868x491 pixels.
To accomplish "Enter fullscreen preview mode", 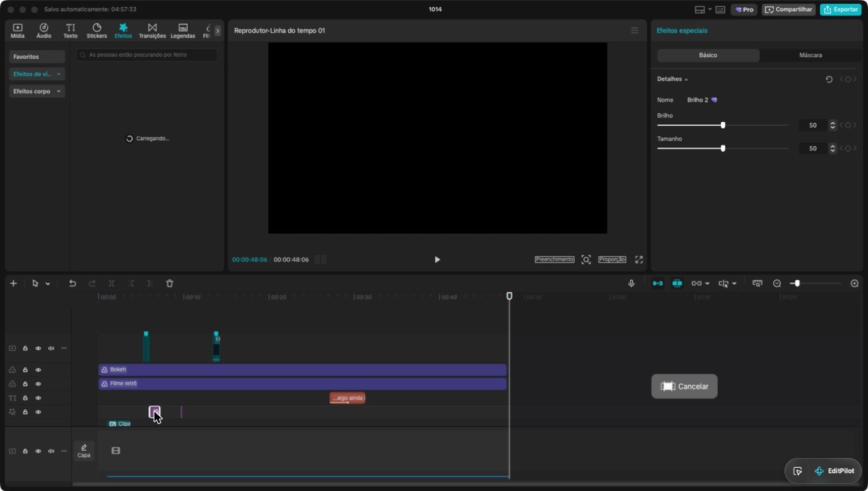I will point(639,260).
